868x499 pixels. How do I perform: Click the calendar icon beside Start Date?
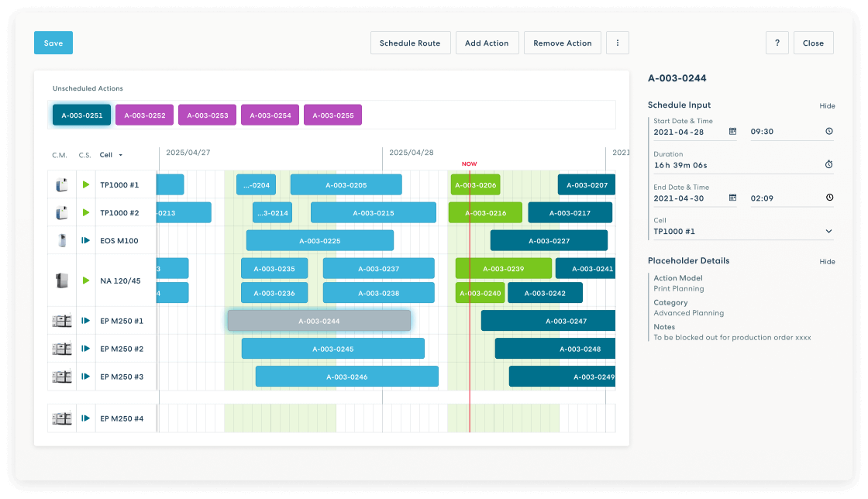click(732, 132)
